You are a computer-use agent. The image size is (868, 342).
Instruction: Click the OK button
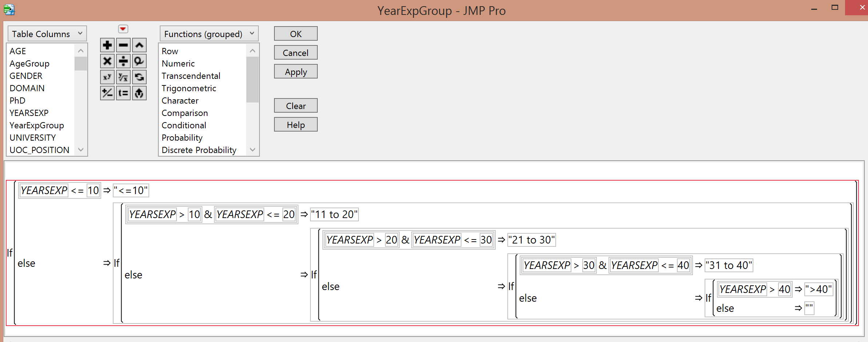click(x=296, y=34)
